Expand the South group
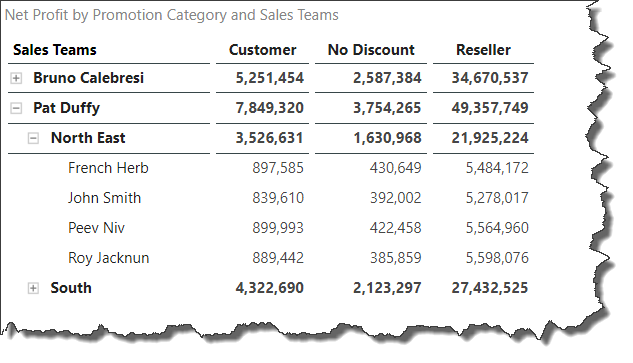This screenshot has height=363, width=633. 33,288
